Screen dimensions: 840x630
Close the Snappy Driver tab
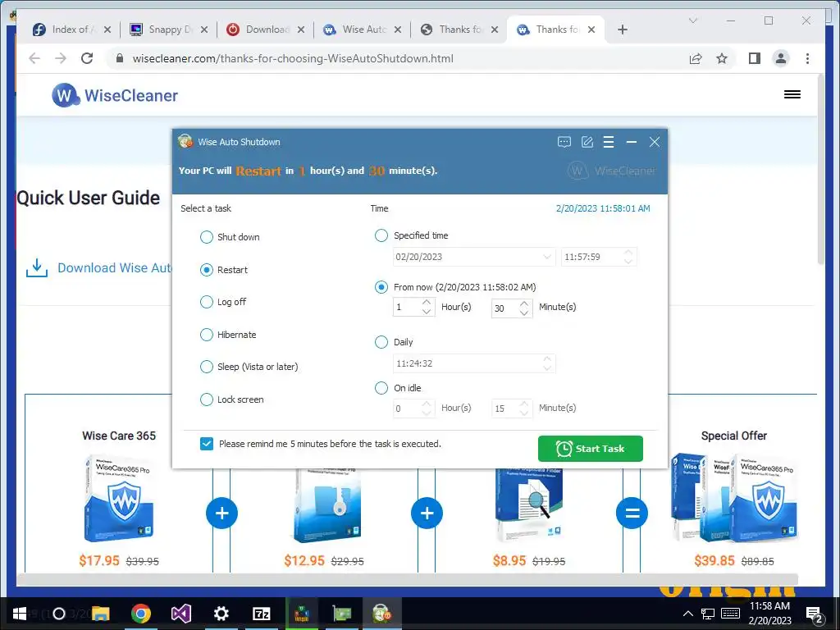[204, 30]
